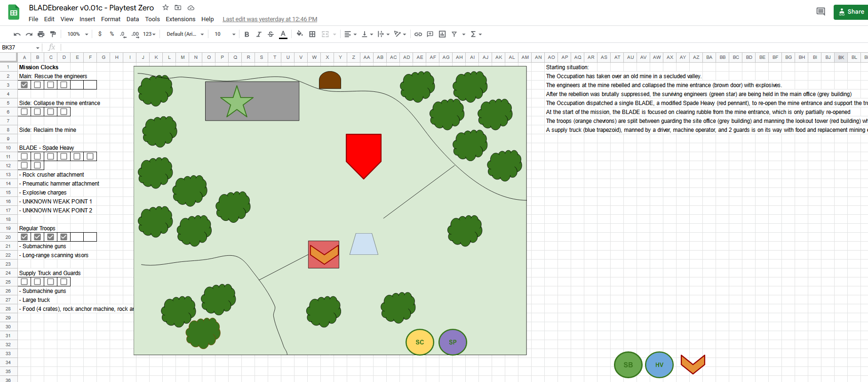This screenshot has width=868, height=382.
Task: Format as percent
Action: click(111, 34)
